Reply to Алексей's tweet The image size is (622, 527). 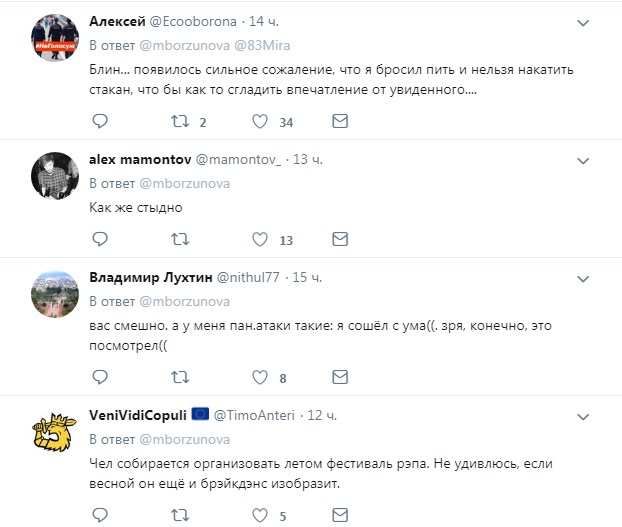[x=99, y=122]
